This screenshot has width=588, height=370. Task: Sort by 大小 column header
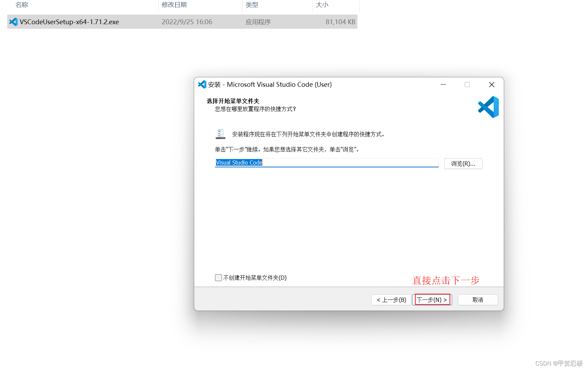coord(322,5)
